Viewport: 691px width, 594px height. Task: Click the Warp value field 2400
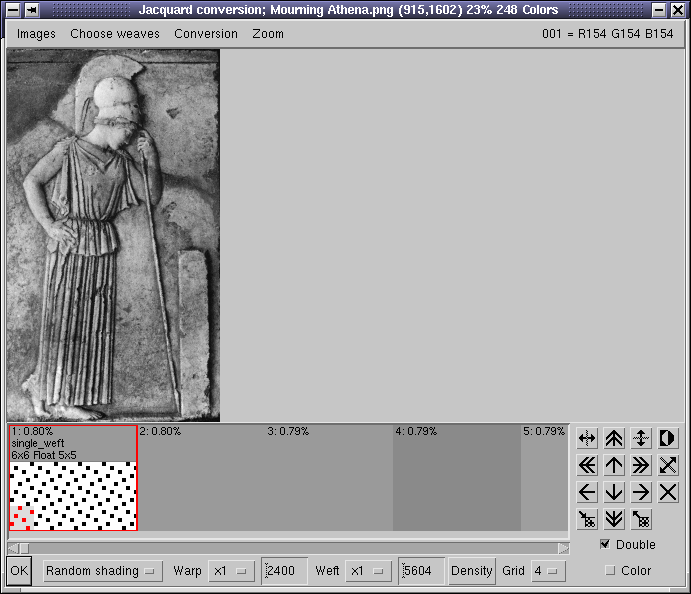[285, 571]
